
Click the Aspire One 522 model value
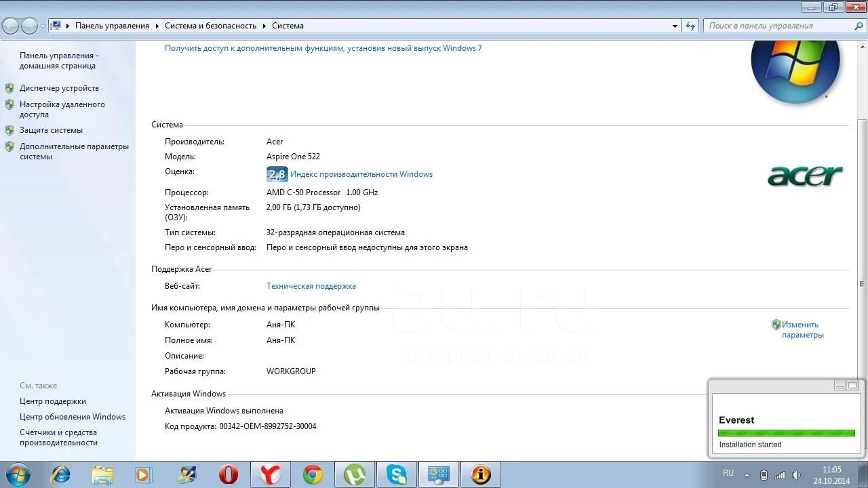[x=293, y=157]
